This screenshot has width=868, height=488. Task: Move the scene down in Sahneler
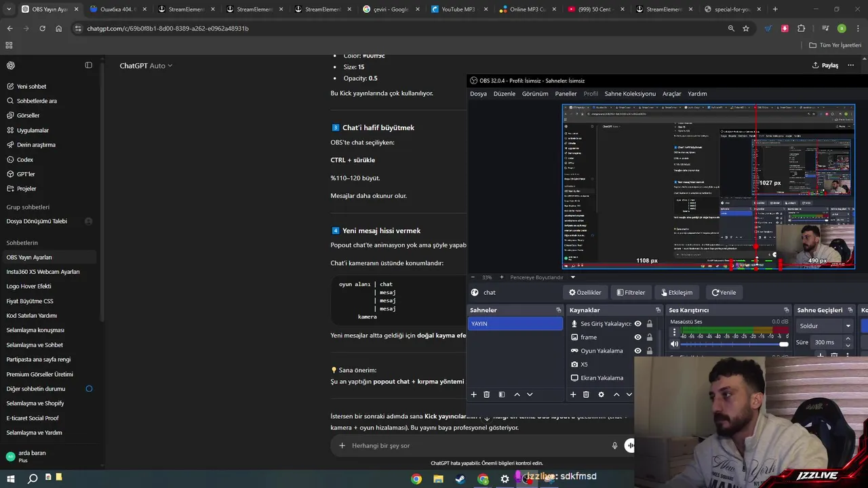tap(530, 394)
